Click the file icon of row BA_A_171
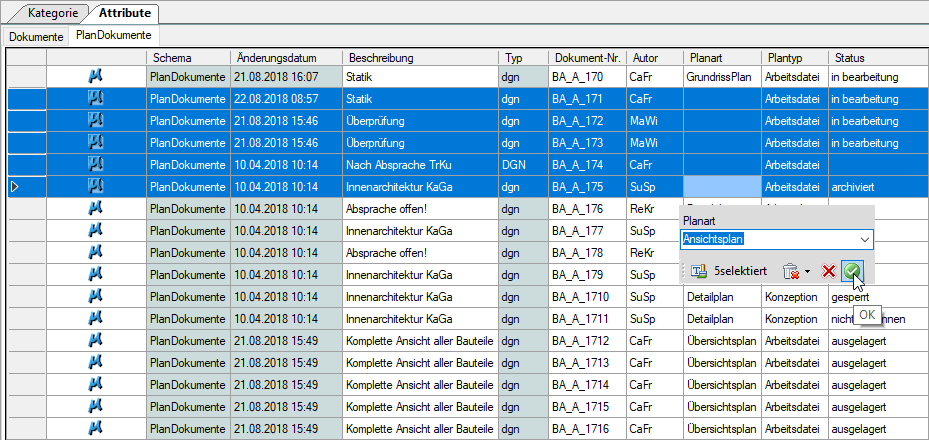This screenshot has width=929, height=440. click(95, 98)
